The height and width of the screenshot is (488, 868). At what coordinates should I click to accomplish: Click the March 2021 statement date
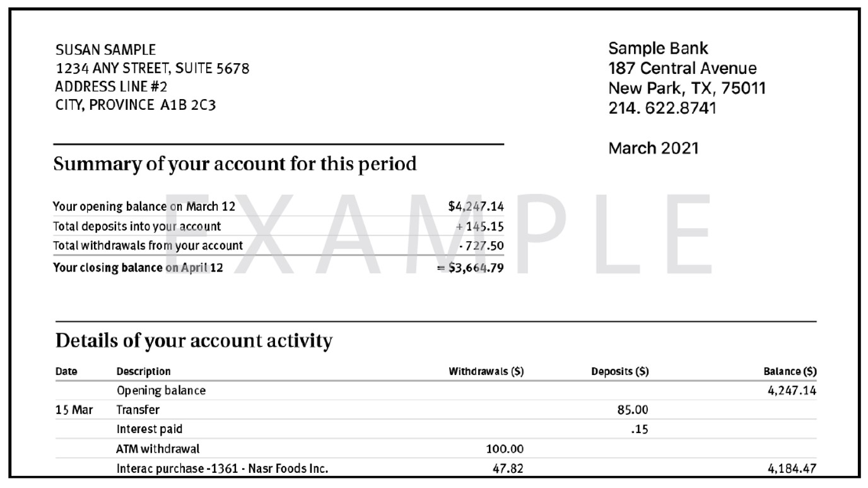[654, 148]
